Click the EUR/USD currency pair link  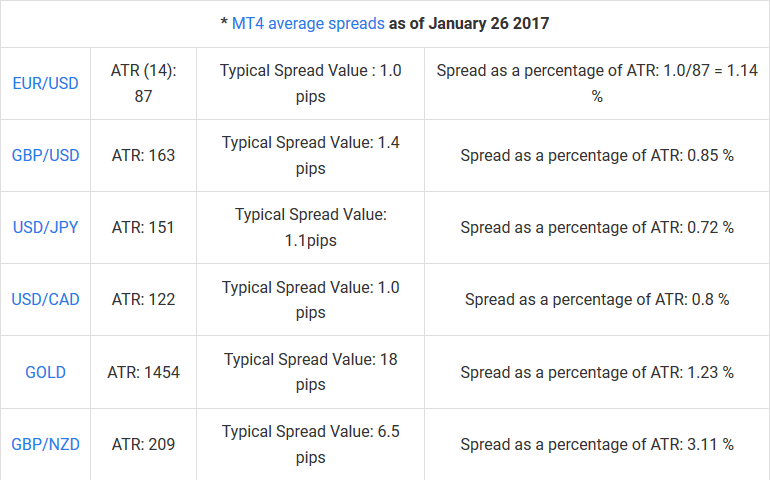pos(45,83)
